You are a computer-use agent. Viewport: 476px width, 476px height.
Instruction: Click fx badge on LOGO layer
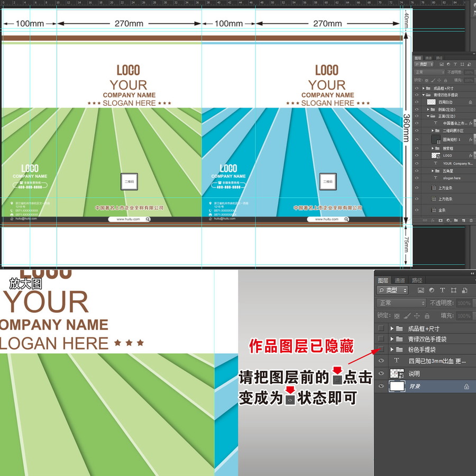click(x=471, y=155)
